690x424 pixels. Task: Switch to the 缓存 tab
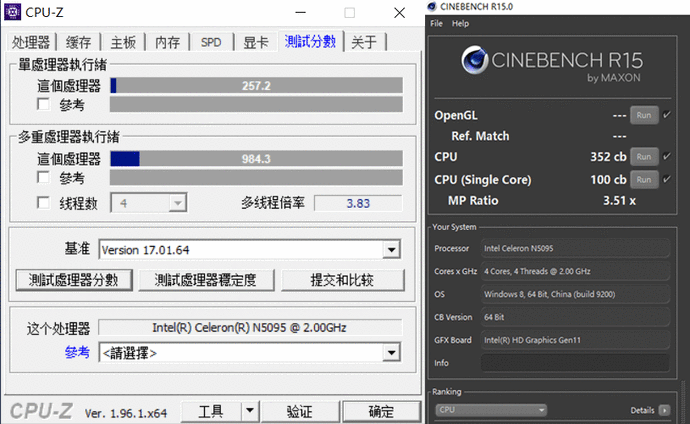(x=78, y=43)
